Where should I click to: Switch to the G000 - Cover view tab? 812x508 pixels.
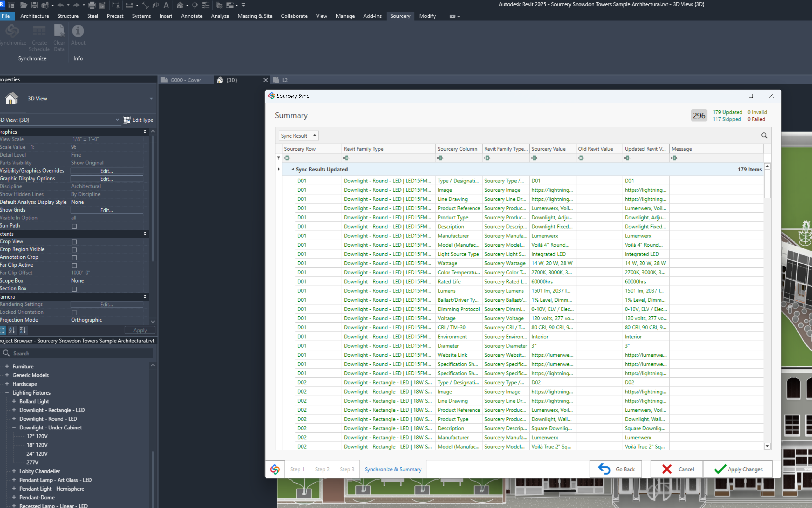[185, 80]
